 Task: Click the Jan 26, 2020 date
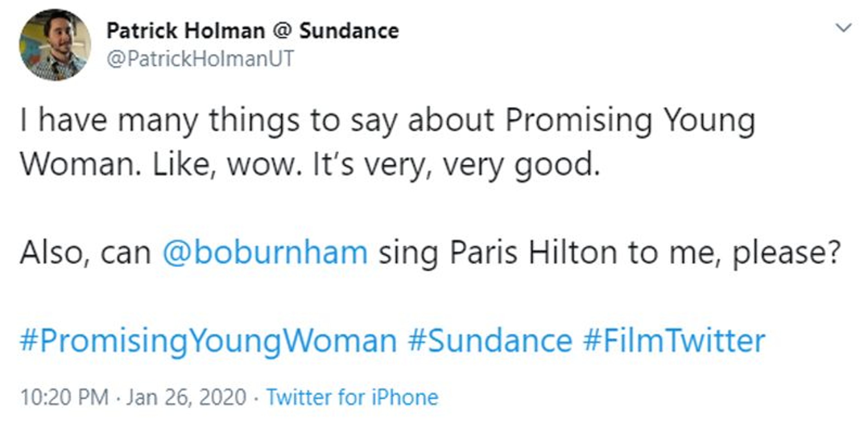pos(186,397)
